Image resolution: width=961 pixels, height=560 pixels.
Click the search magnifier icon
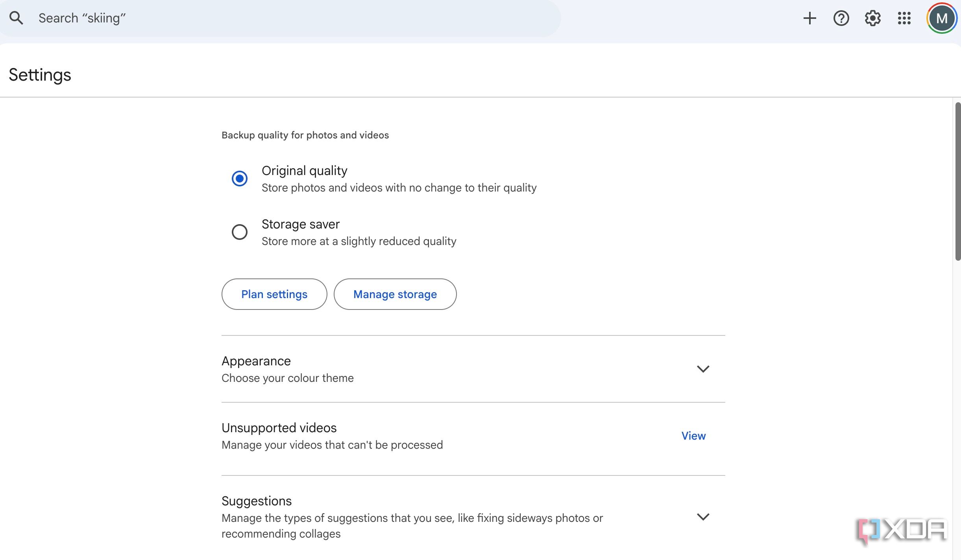[x=16, y=18]
